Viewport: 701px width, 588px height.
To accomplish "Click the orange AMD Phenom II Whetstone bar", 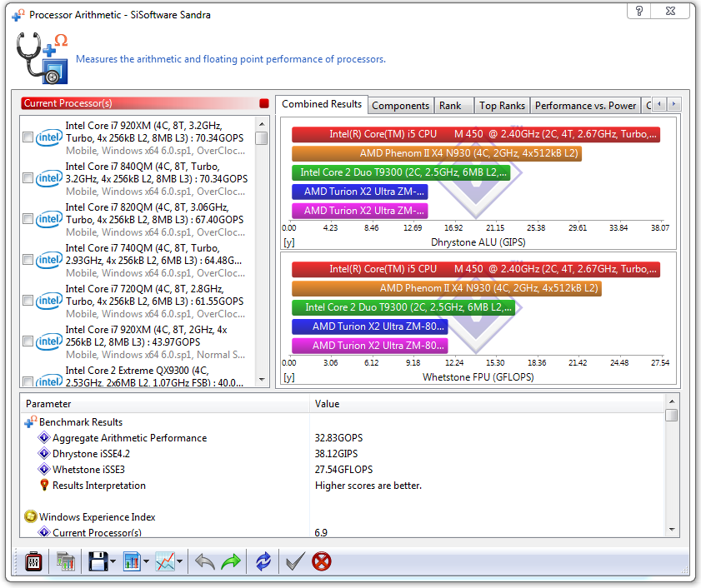I will click(x=447, y=288).
